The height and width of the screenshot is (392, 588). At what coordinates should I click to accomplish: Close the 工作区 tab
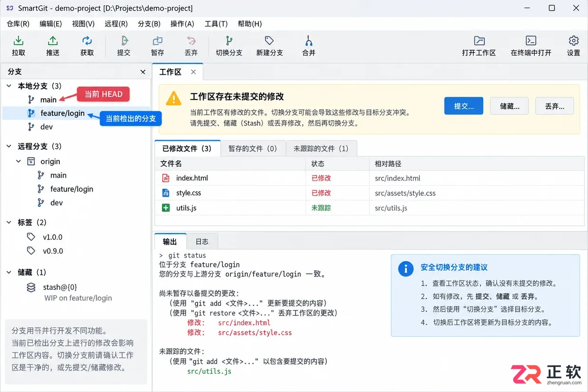click(193, 72)
